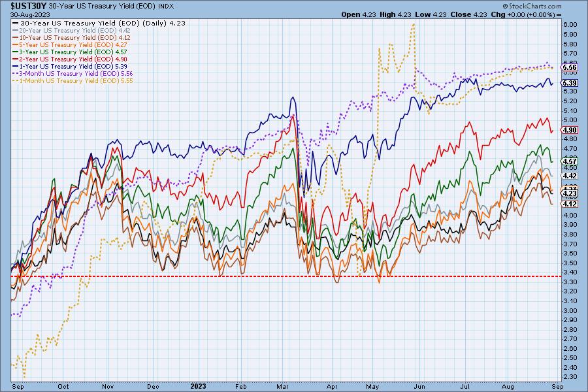Click the Dec x-axis month label
This screenshot has height=392, width=588.
153,387
